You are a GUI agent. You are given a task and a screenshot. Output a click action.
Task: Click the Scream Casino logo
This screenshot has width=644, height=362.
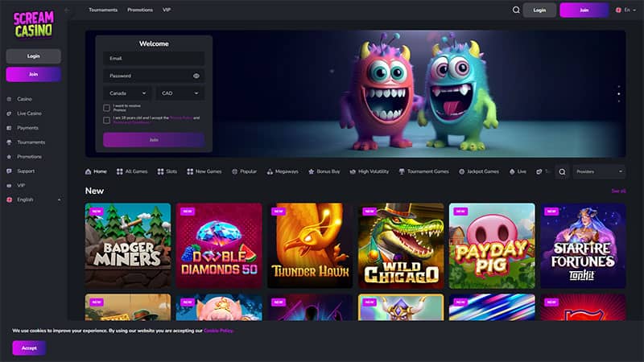click(x=33, y=25)
